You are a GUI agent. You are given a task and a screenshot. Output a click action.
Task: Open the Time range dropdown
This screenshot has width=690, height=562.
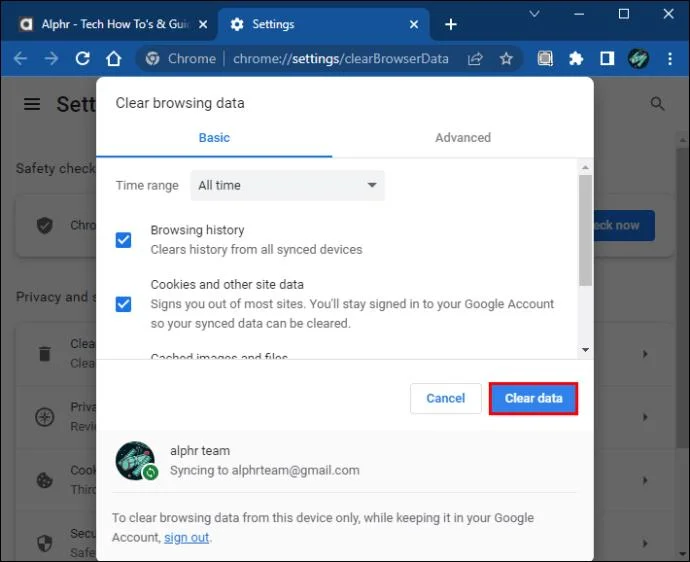point(287,185)
